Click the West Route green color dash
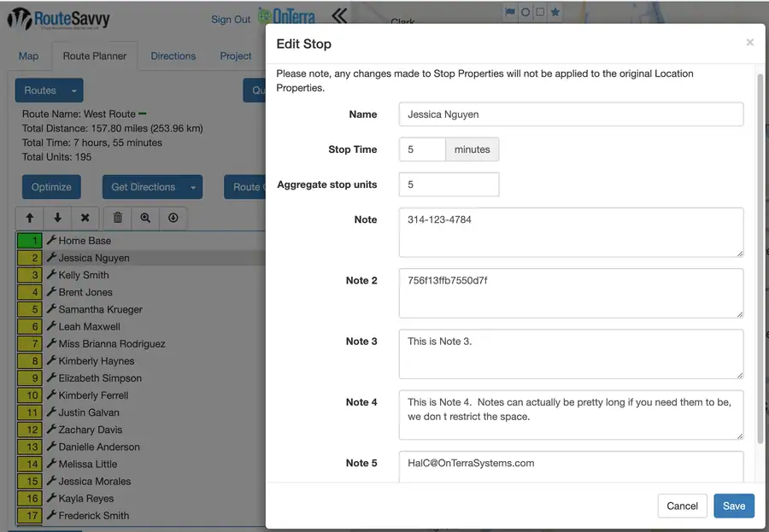 (142, 114)
